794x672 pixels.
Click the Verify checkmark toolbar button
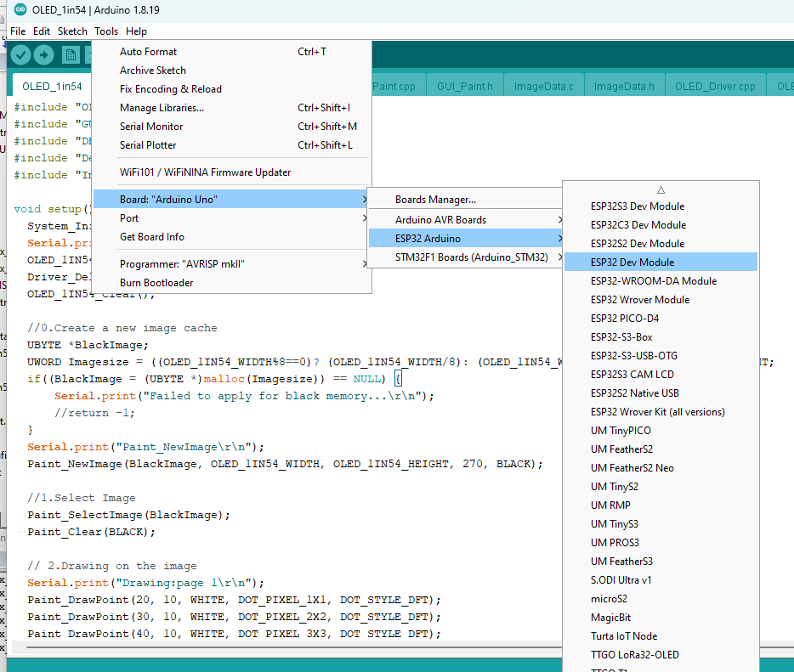tap(20, 54)
